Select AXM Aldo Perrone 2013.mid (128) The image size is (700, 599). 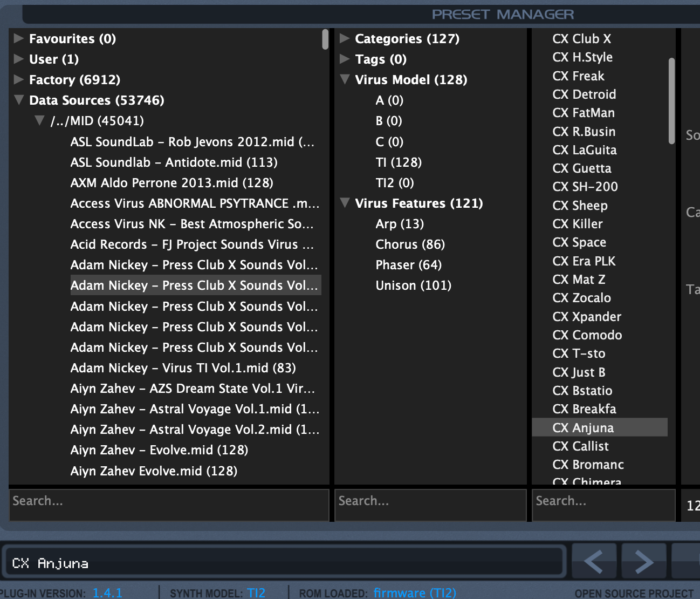[x=172, y=182]
